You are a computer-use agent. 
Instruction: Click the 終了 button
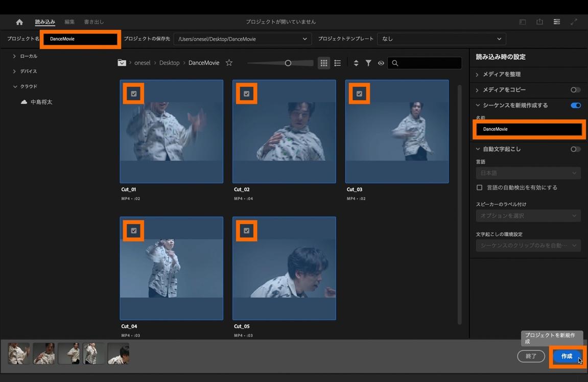[531, 356]
